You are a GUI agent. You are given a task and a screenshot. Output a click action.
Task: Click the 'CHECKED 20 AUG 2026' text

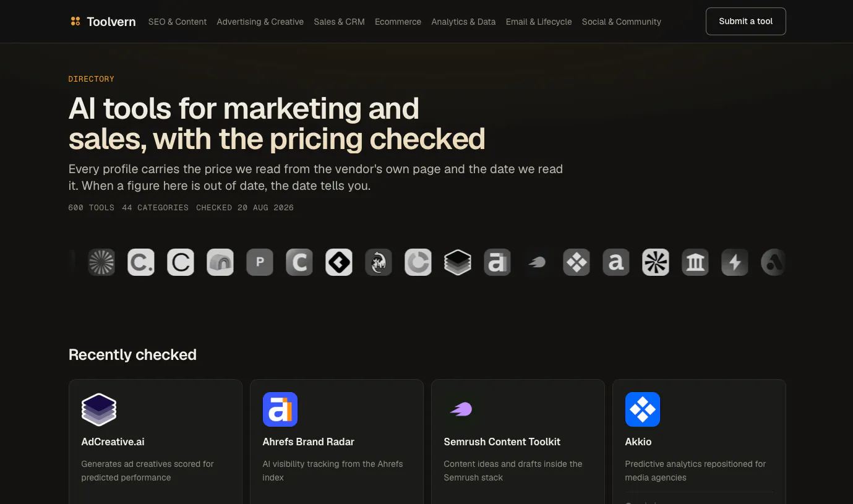(245, 208)
